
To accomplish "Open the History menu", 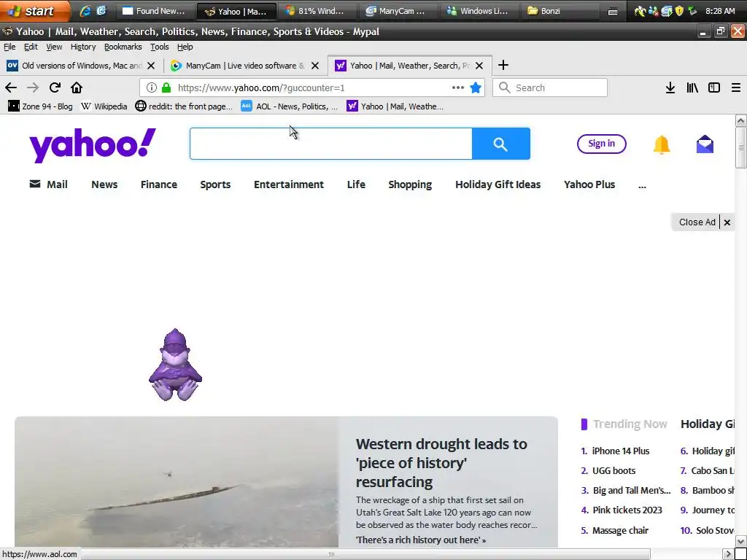I will tap(83, 47).
